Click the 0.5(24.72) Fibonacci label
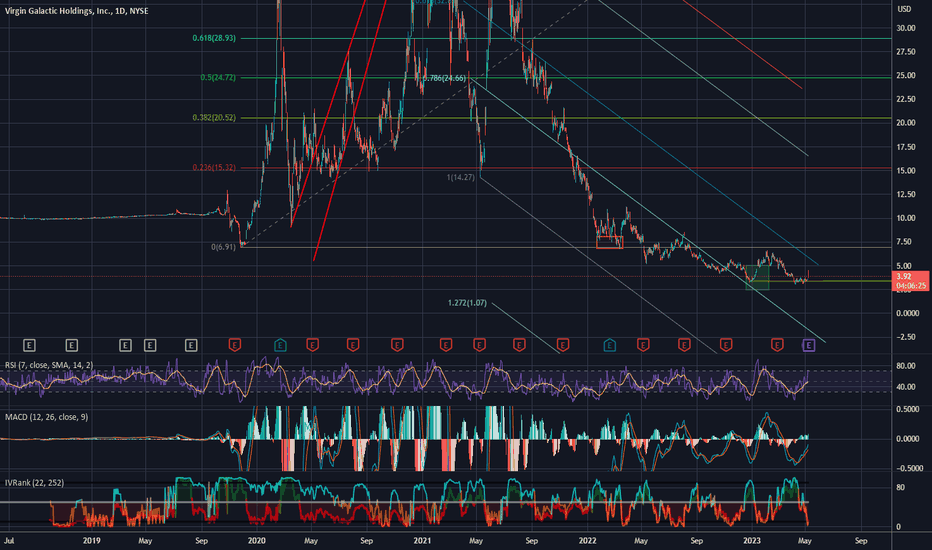 tap(218, 78)
